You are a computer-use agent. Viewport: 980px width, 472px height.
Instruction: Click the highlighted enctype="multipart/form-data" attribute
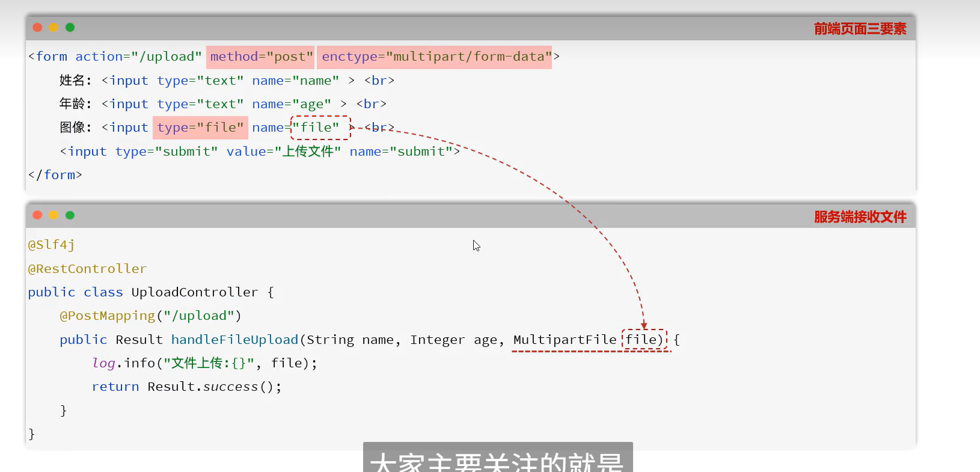435,57
